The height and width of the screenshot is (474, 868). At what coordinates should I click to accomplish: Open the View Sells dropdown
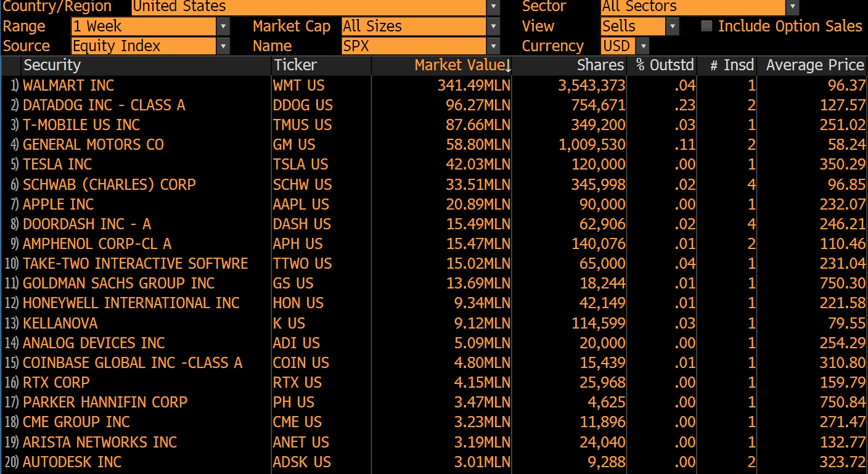pos(673,27)
